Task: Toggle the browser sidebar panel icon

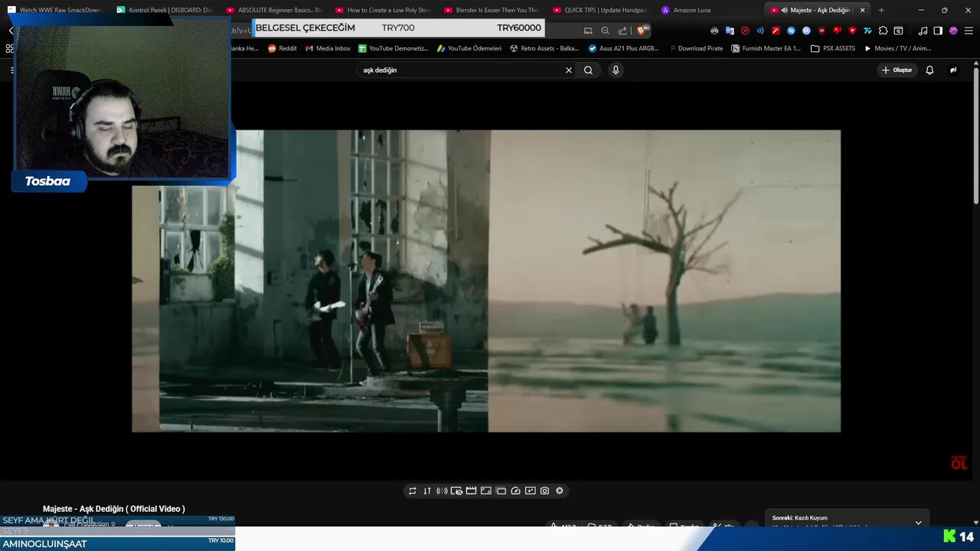Action: [x=938, y=31]
